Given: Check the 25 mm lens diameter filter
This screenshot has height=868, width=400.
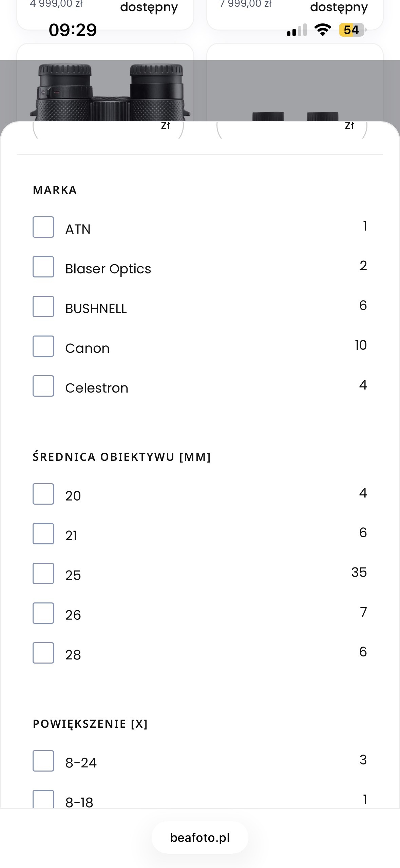Looking at the screenshot, I should coord(43,573).
